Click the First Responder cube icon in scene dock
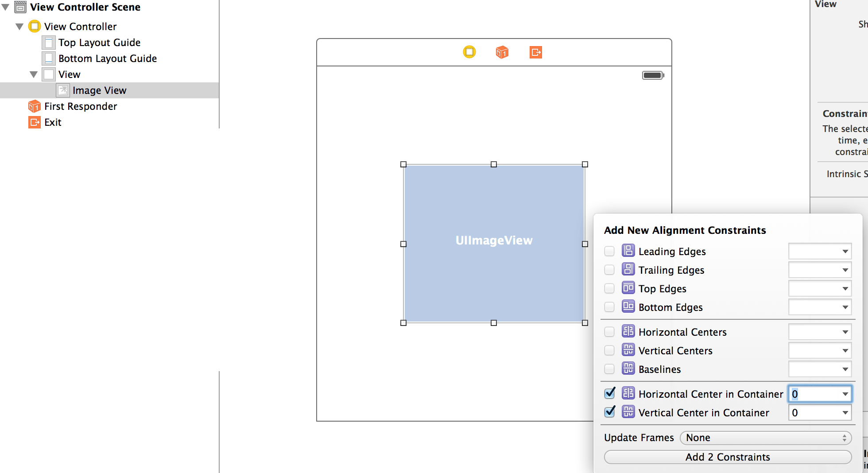Image resolution: width=868 pixels, height=473 pixels. [502, 52]
